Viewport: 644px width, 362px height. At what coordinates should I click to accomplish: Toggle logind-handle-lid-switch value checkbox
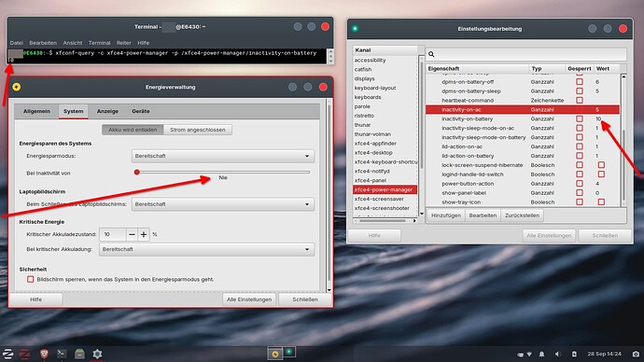(x=601, y=174)
